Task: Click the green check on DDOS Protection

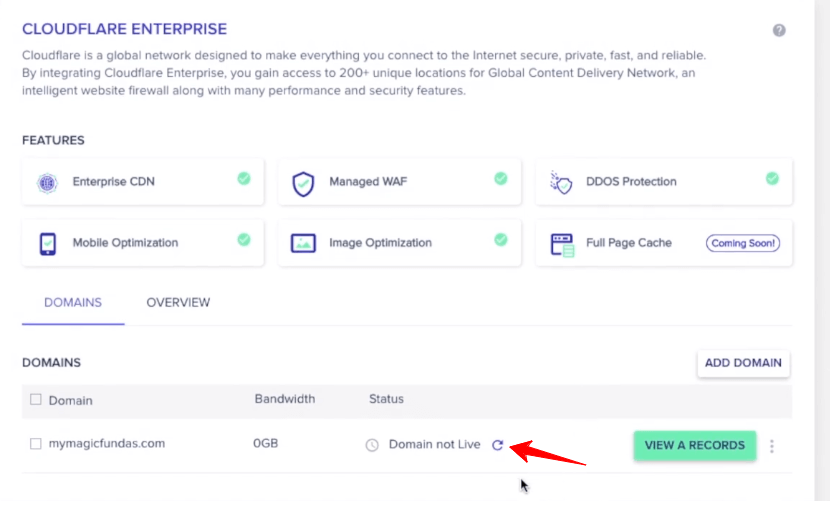Action: (x=772, y=178)
